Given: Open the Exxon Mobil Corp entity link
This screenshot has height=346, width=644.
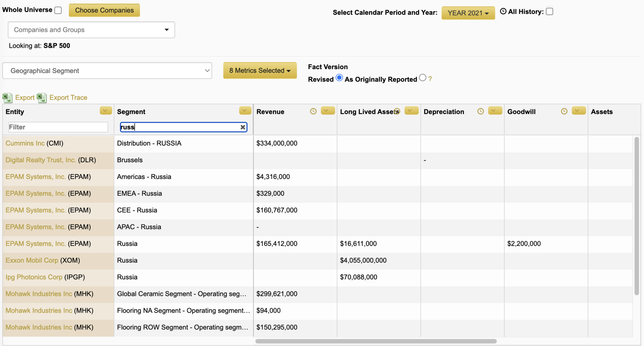Looking at the screenshot, I should 32,260.
